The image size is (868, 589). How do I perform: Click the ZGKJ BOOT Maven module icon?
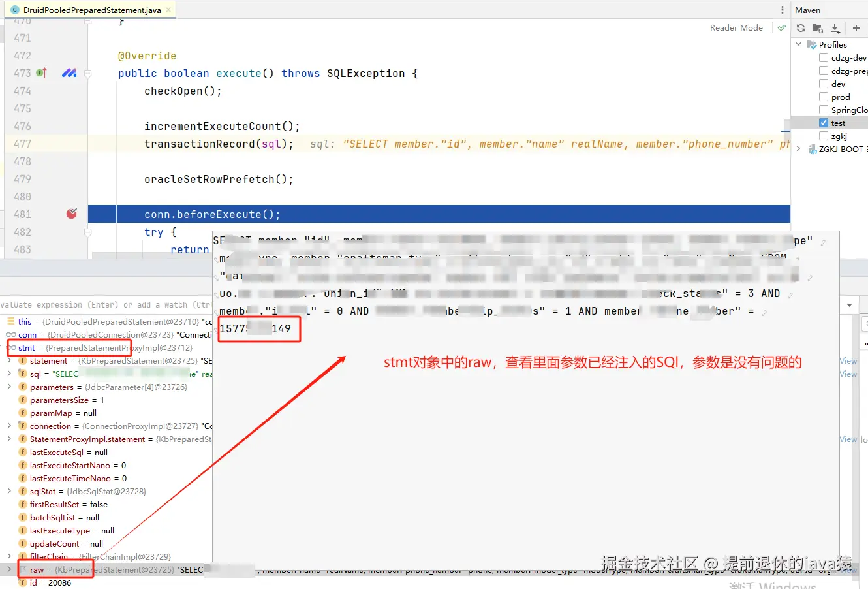coord(813,149)
